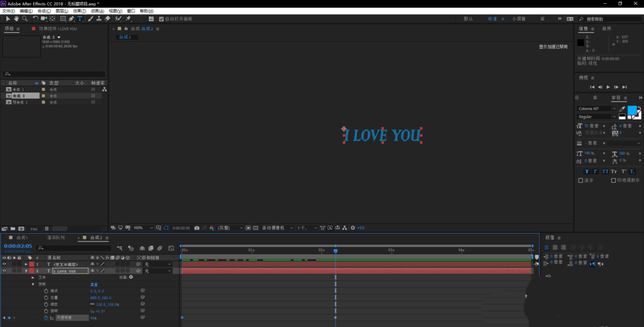Hide the I LOVE YOU layer

[5, 271]
